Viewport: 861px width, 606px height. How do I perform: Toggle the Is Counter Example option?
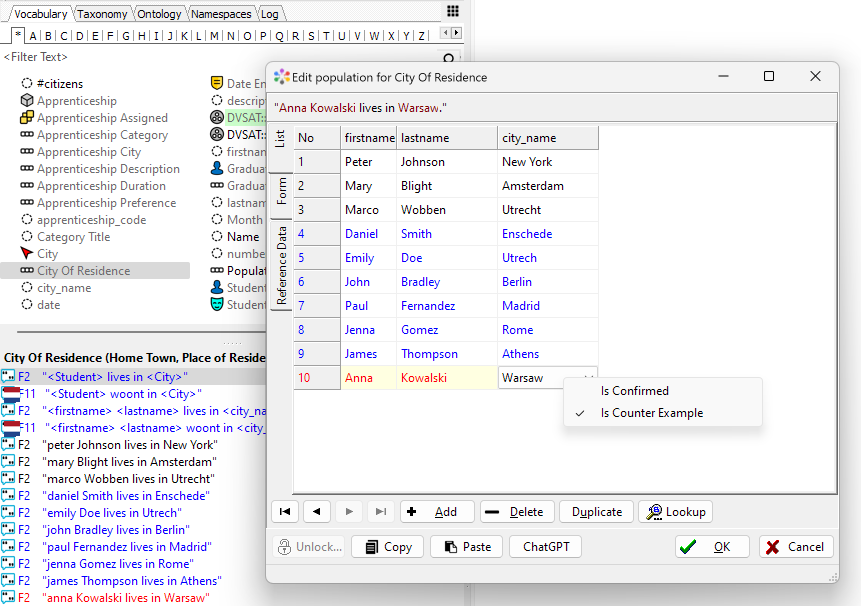click(x=651, y=413)
